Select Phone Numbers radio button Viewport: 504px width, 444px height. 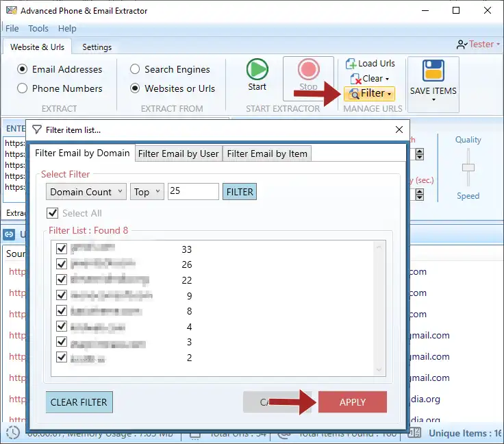22,88
